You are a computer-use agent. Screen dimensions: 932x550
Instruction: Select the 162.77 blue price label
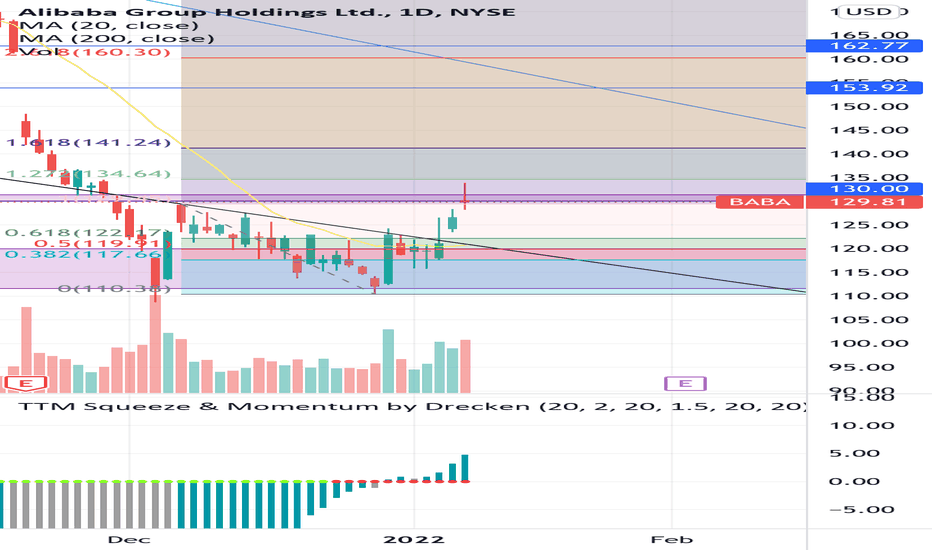[x=864, y=46]
